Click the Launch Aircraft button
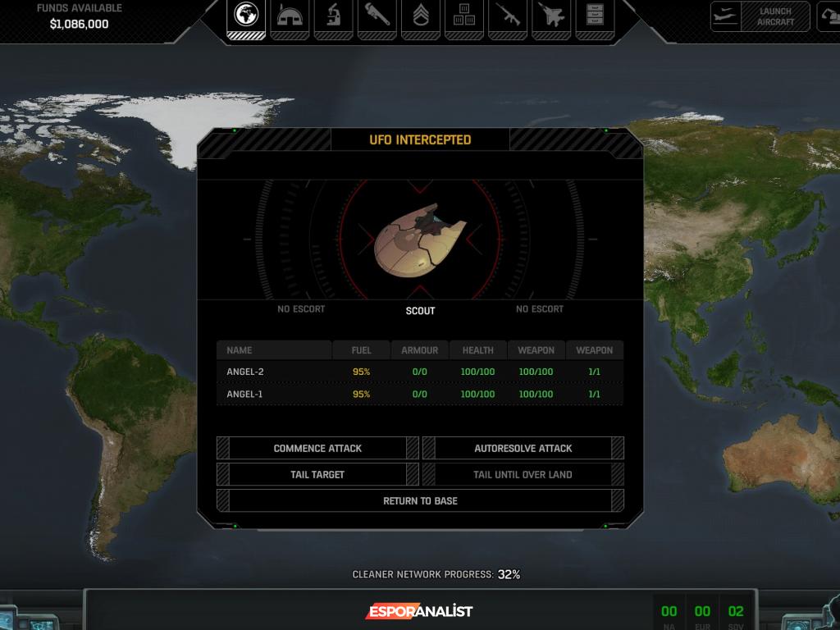The height and width of the screenshot is (630, 840). (760, 16)
